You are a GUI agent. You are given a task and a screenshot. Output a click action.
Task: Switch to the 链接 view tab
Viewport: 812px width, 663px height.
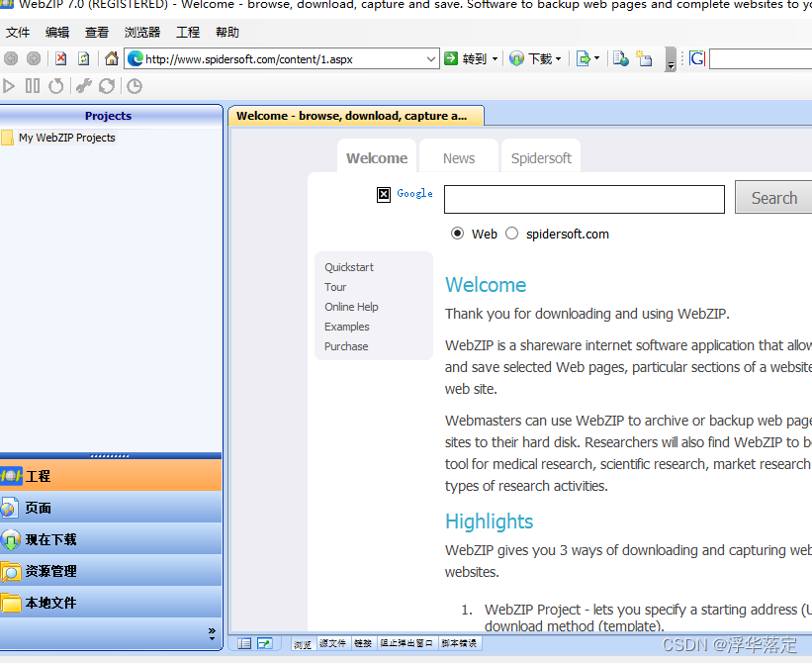(x=363, y=643)
